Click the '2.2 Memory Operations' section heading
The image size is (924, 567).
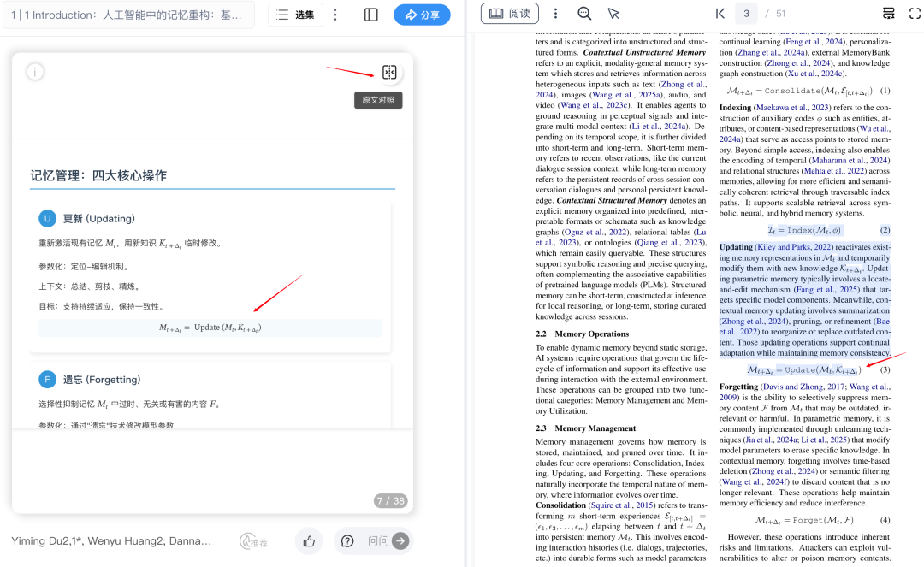click(x=583, y=334)
